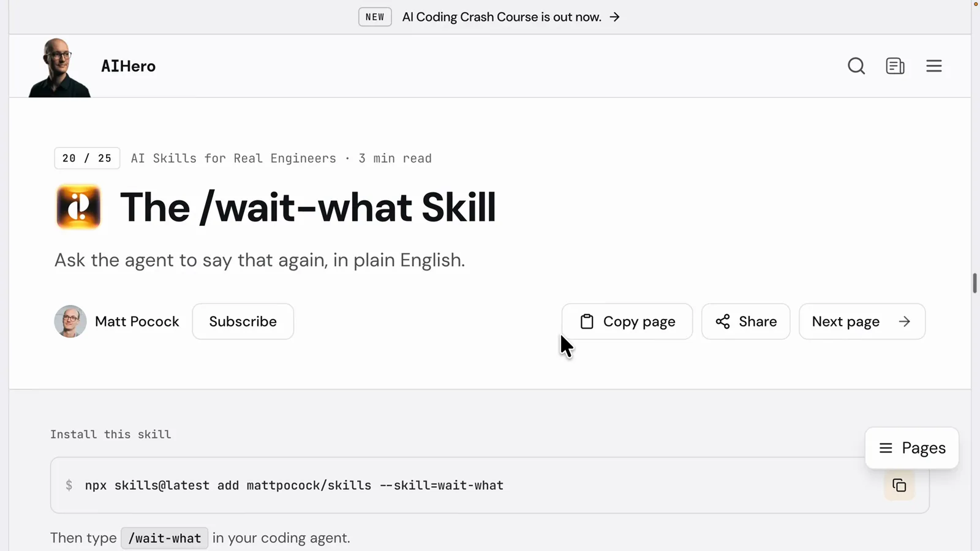Open Matt Pocock author name
This screenshot has width=980, height=551.
pyautogui.click(x=137, y=321)
